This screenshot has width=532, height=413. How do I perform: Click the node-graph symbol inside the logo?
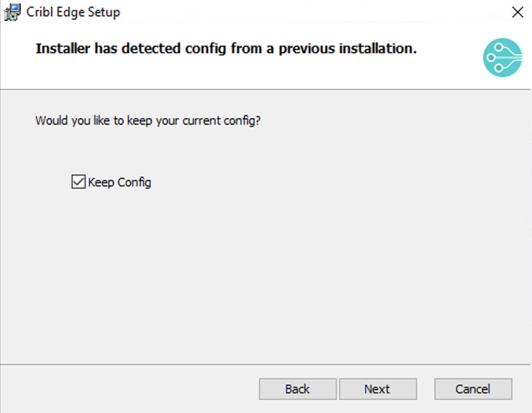[502, 57]
